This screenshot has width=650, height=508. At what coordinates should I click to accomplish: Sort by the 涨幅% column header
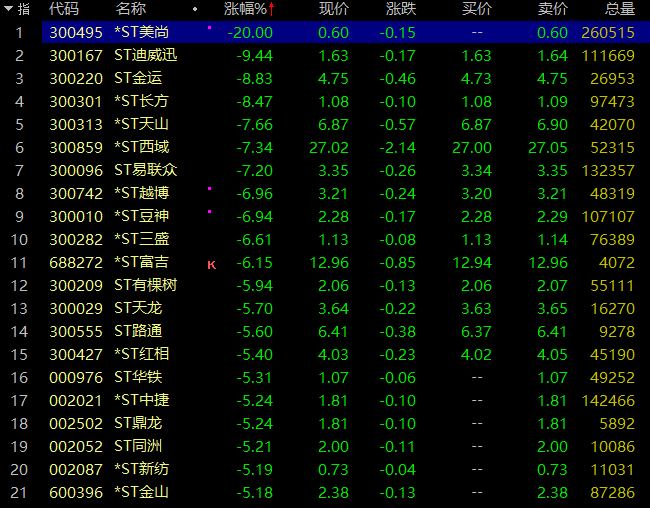(245, 9)
